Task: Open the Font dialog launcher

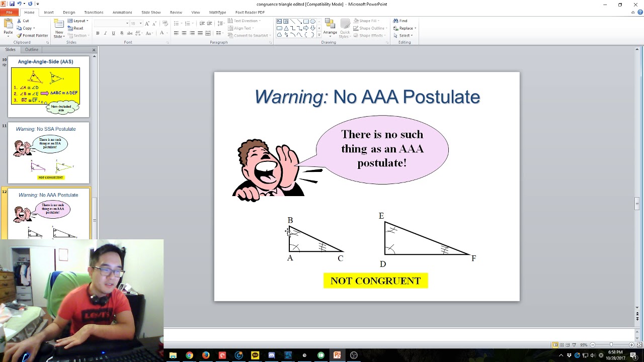Action: 168,43
